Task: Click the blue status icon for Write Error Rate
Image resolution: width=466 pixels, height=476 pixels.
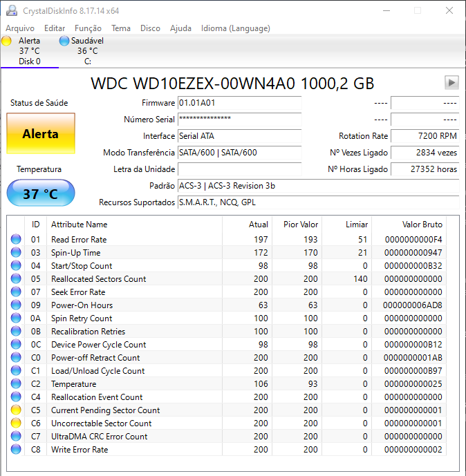Action: (16, 449)
